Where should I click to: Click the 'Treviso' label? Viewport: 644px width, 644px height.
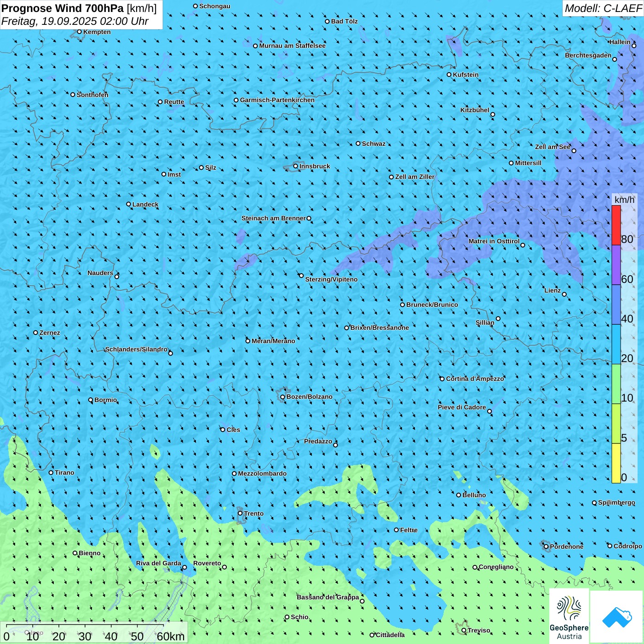(479, 630)
